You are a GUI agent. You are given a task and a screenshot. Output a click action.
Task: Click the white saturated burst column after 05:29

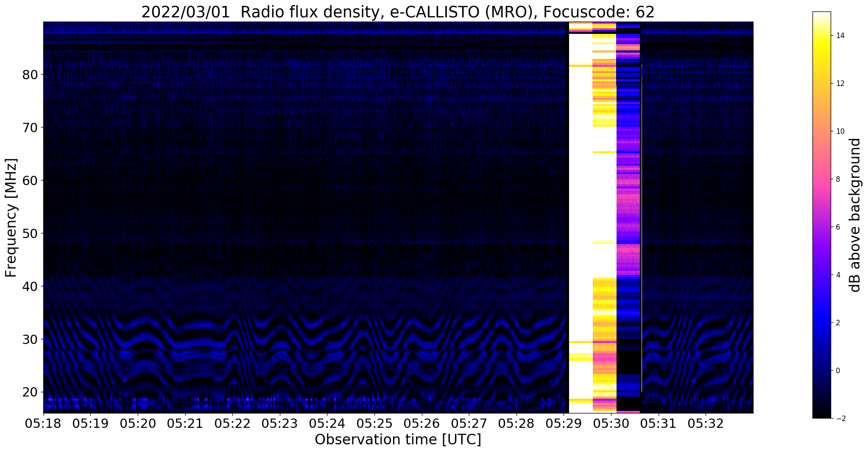[580, 217]
